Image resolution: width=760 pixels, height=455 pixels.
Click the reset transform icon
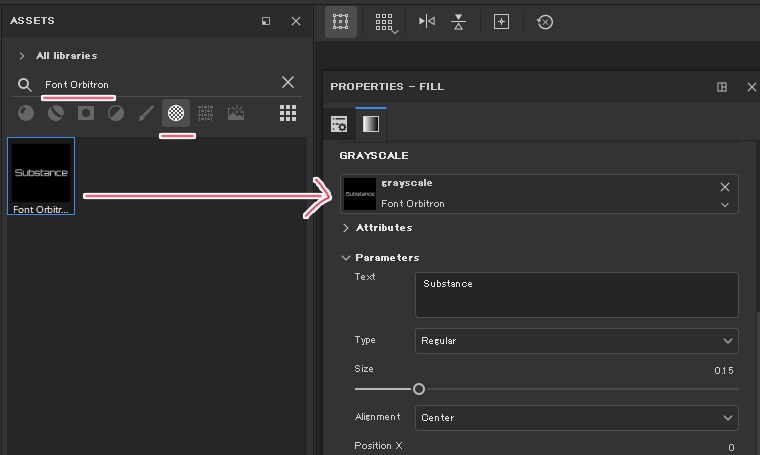tap(545, 21)
